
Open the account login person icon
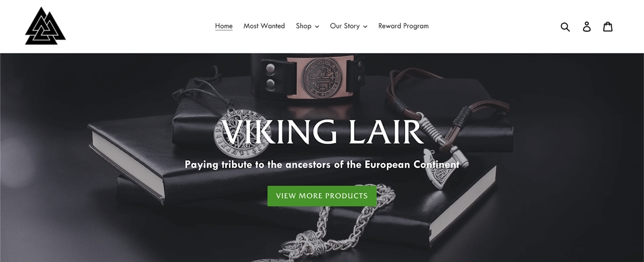587,26
